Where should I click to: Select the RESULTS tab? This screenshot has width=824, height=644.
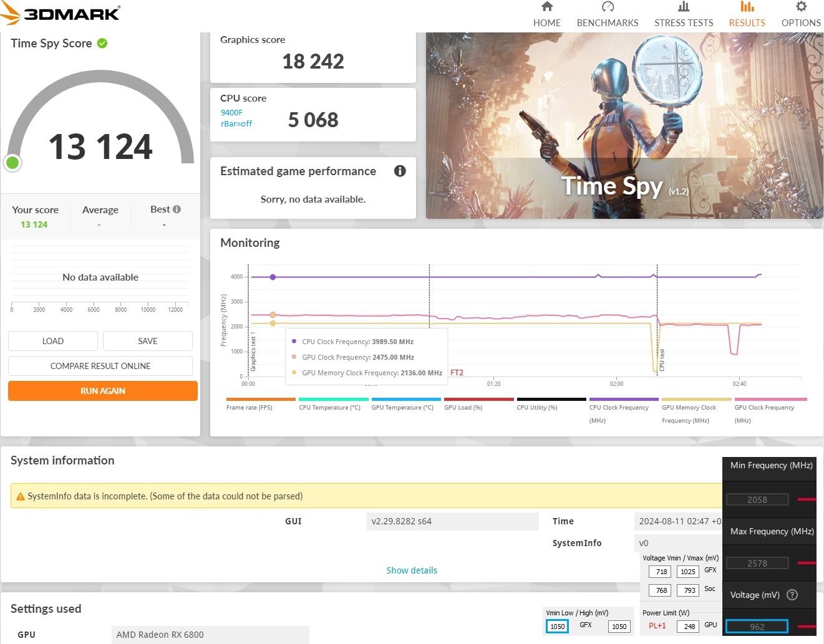click(747, 14)
